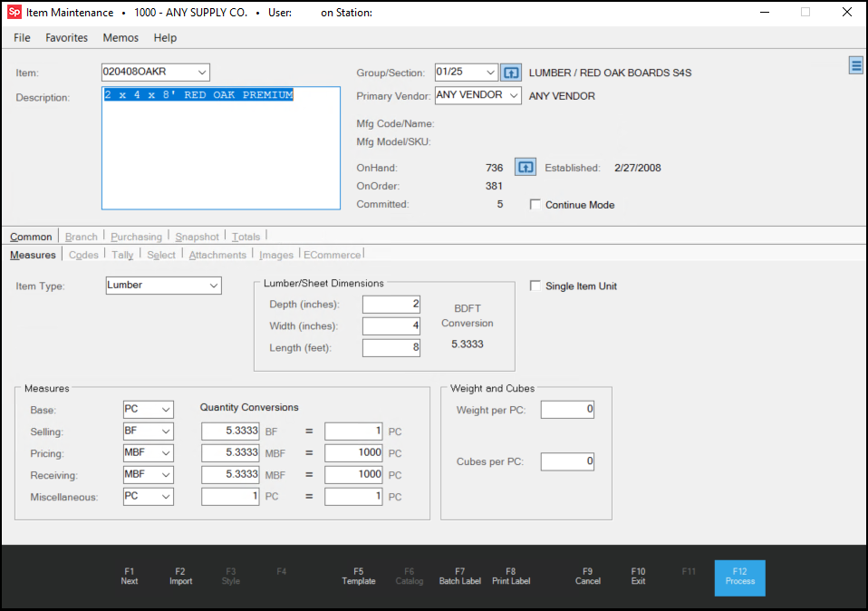Switch to the Codes sub-tab
This screenshot has width=868, height=611.
83,255
